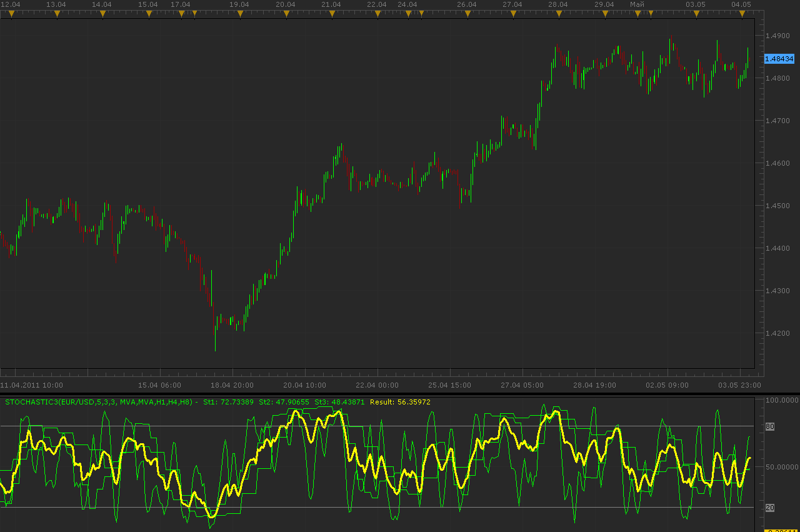The image size is (800, 532).
Task: Select the gold marker below the 29.04 date
Action: coord(604,13)
